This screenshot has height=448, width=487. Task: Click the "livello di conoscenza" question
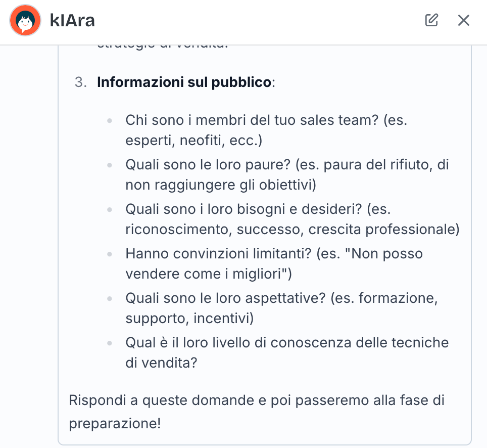coord(287,342)
